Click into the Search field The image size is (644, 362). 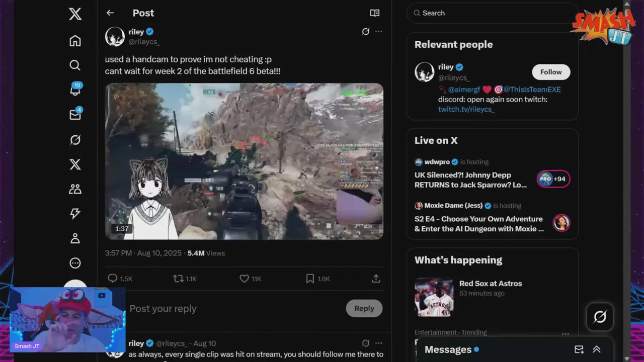pos(492,13)
